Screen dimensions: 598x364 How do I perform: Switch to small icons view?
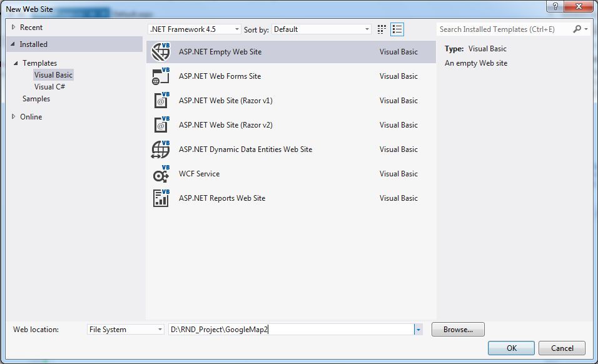[x=382, y=29]
